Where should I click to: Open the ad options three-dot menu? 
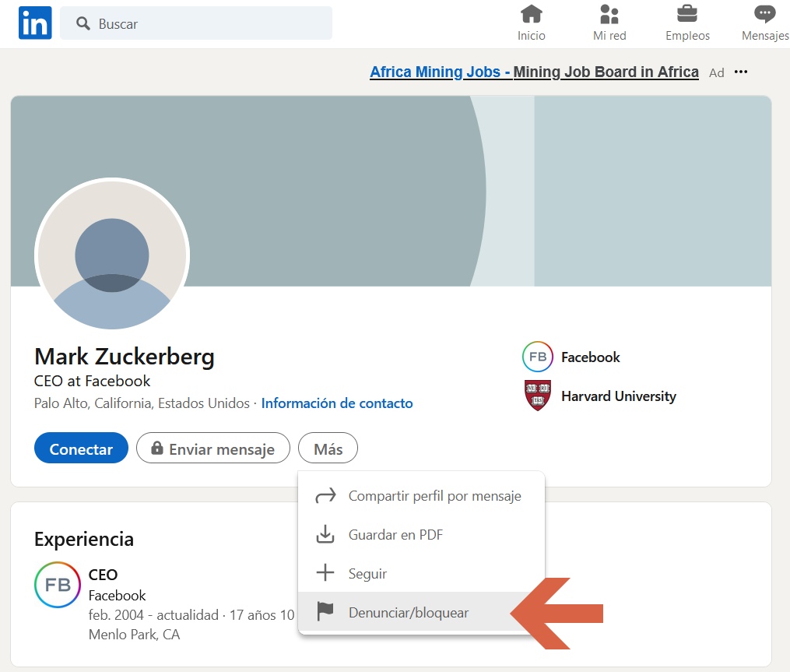pyautogui.click(x=741, y=72)
